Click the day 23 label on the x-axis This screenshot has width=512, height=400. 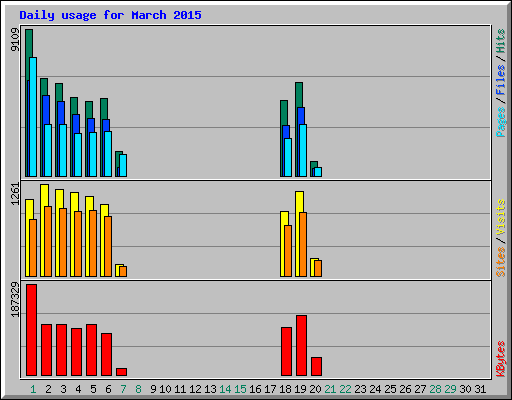click(x=360, y=389)
